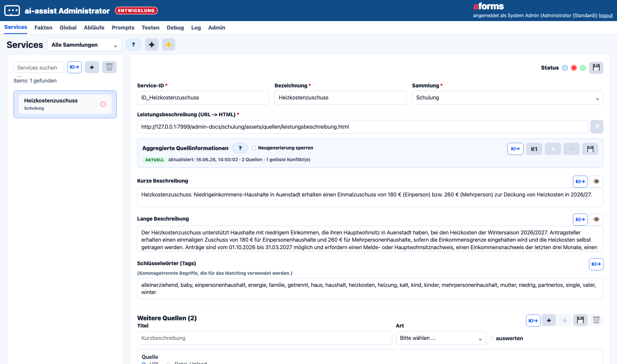Click the yellow sparkle star icon
The width and height of the screenshot is (617, 364).
169,45
